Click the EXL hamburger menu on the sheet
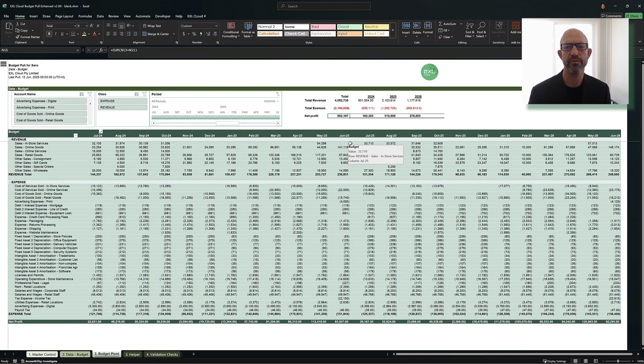 point(3,64)
